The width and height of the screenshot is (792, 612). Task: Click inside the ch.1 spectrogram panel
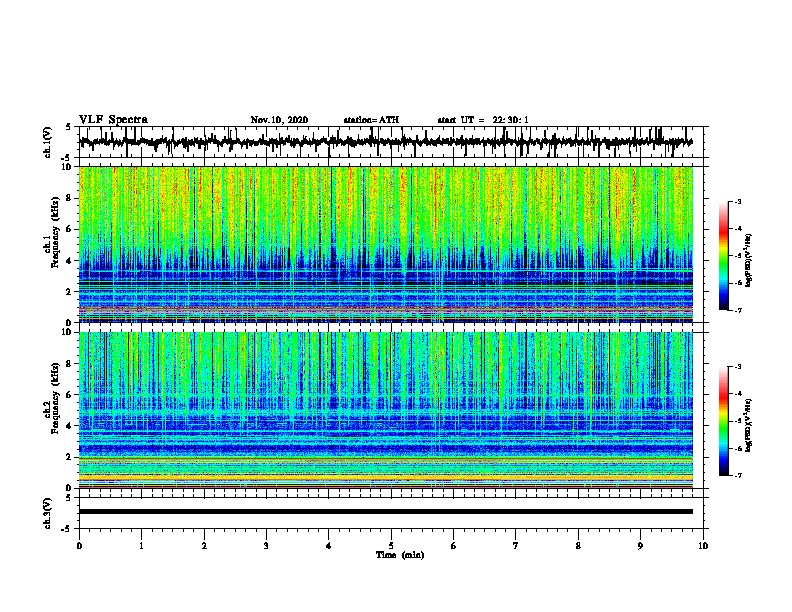386,244
